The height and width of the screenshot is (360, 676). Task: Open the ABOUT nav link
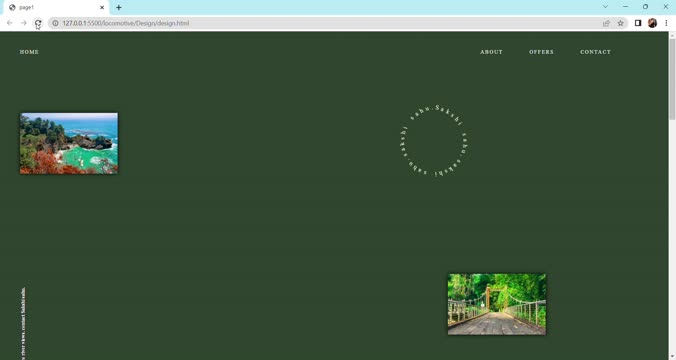point(491,52)
